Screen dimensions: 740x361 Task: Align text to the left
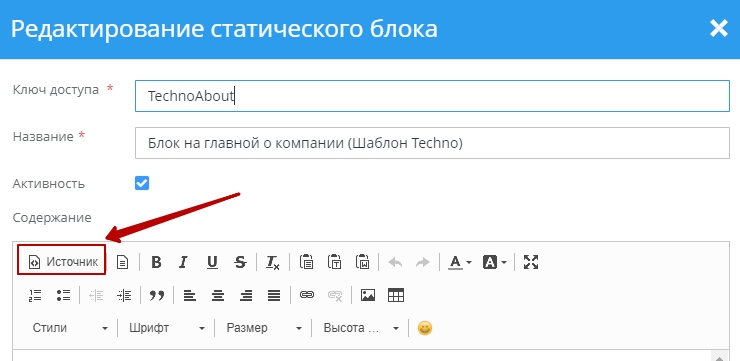pyautogui.click(x=190, y=295)
